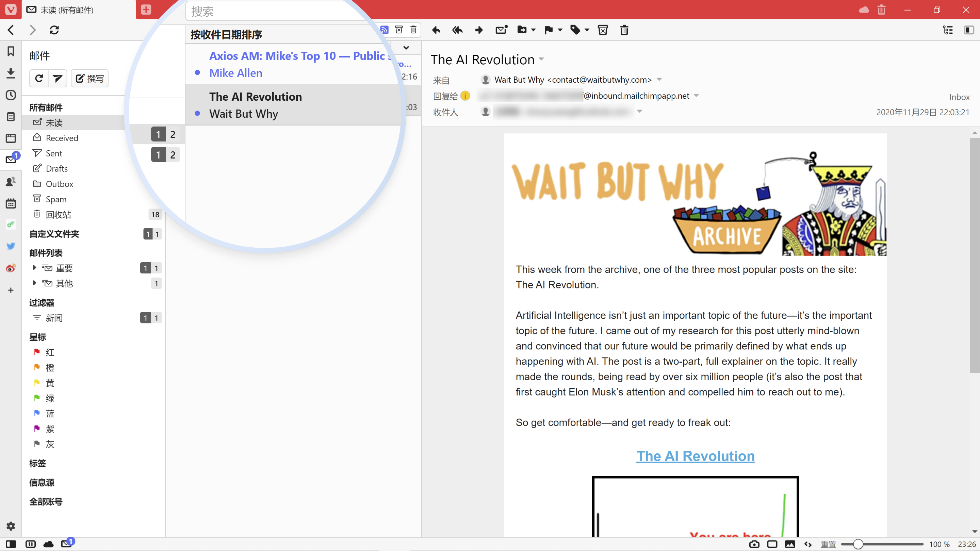Toggle the side panel in status bar
980x551 pixels.
pos(11,544)
